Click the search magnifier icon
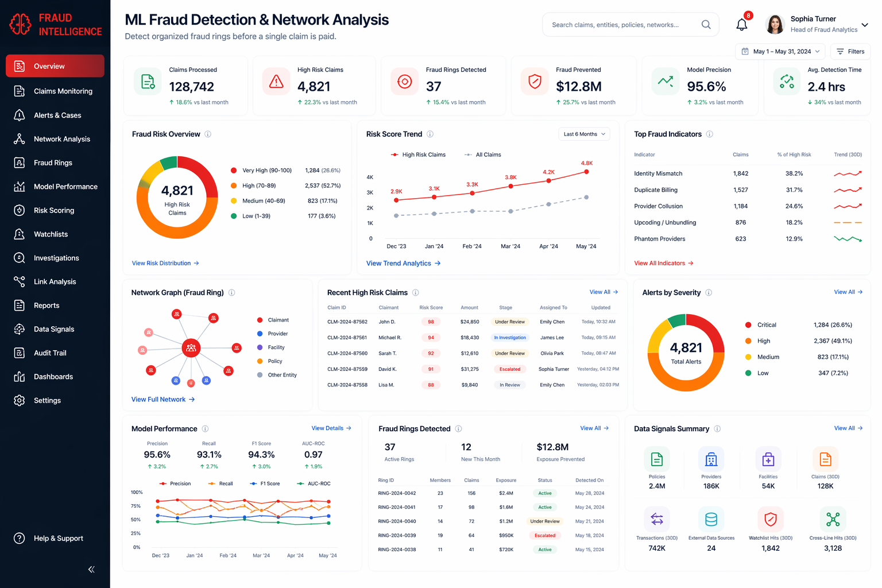 [x=706, y=25]
